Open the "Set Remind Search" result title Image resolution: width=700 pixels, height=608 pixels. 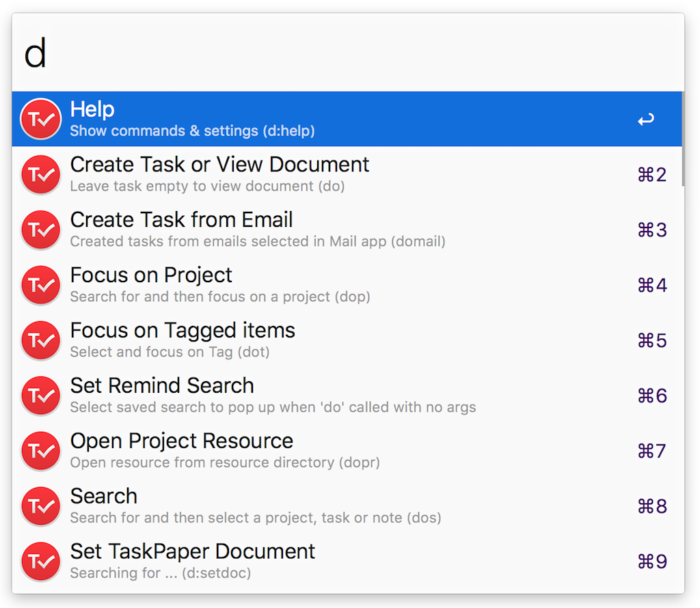click(x=162, y=386)
